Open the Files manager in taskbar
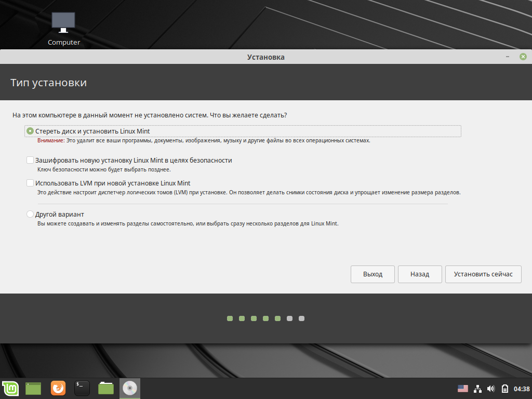The height and width of the screenshot is (399, 532). (106, 388)
